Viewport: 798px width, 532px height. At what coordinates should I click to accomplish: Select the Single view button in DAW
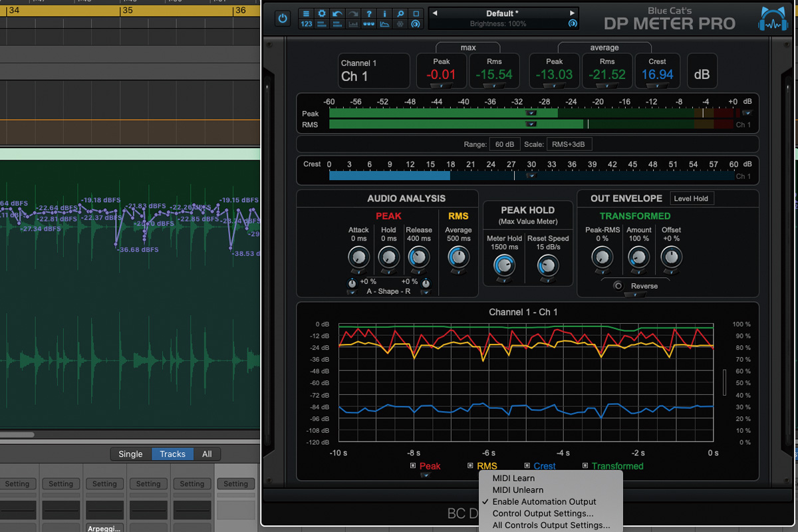130,454
